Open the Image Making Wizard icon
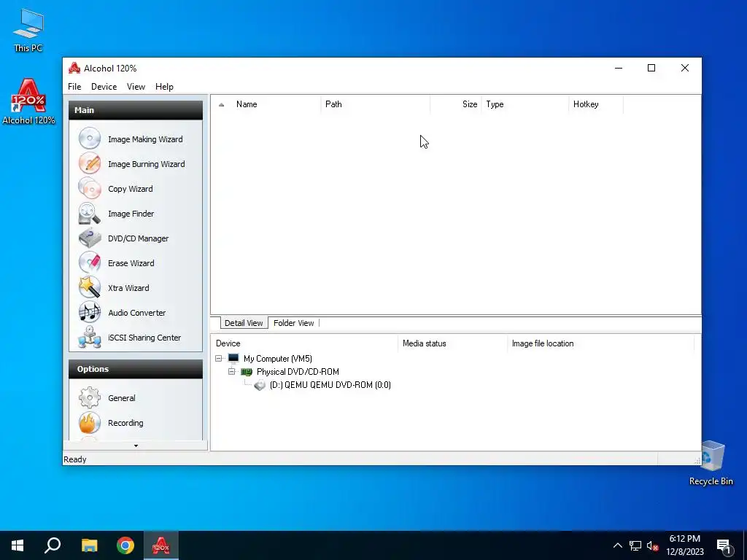Image resolution: width=747 pixels, height=560 pixels. pyautogui.click(x=90, y=139)
